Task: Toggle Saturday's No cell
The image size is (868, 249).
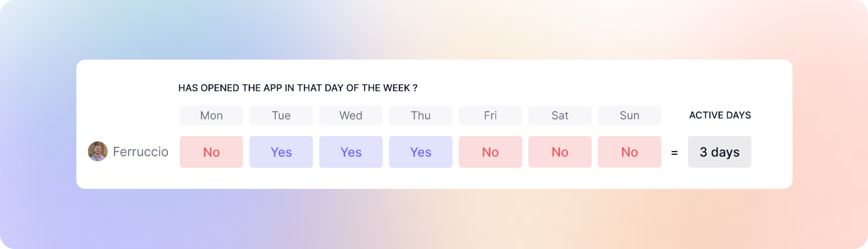Action: (x=560, y=152)
